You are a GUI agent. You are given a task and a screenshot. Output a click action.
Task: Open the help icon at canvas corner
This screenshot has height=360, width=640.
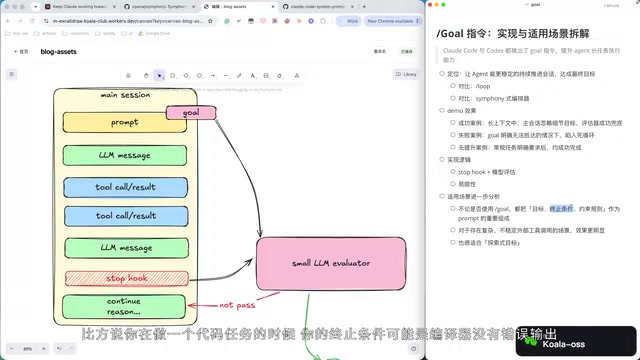pos(413,349)
